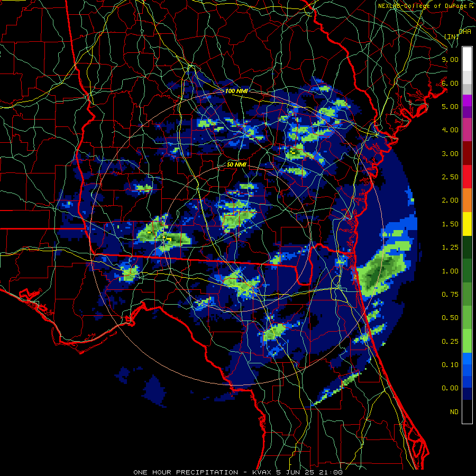Click the 50 NMI range ring label
This screenshot has height=476, width=476.
coord(236,164)
